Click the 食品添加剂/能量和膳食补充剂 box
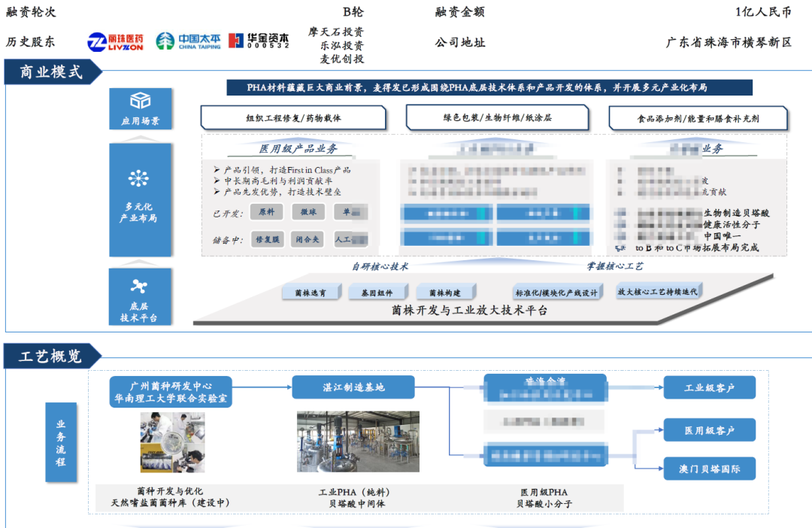812x528 pixels. pos(698,118)
